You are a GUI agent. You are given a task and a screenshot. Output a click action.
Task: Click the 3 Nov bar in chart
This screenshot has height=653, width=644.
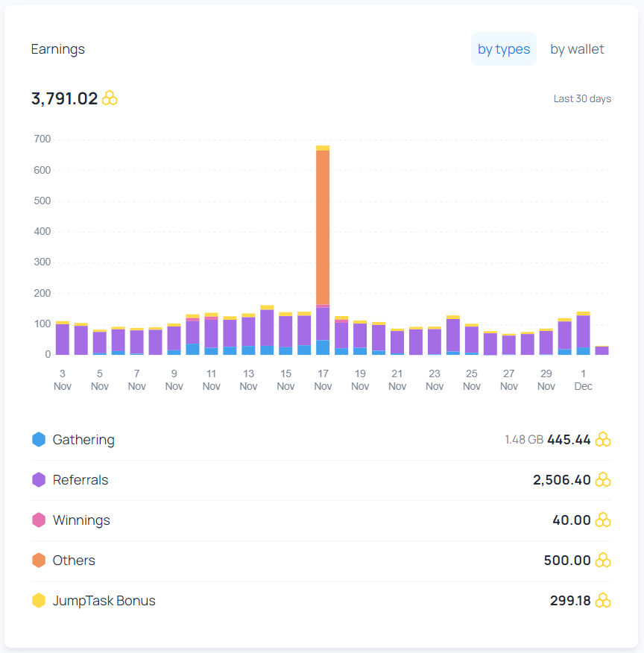[63, 338]
